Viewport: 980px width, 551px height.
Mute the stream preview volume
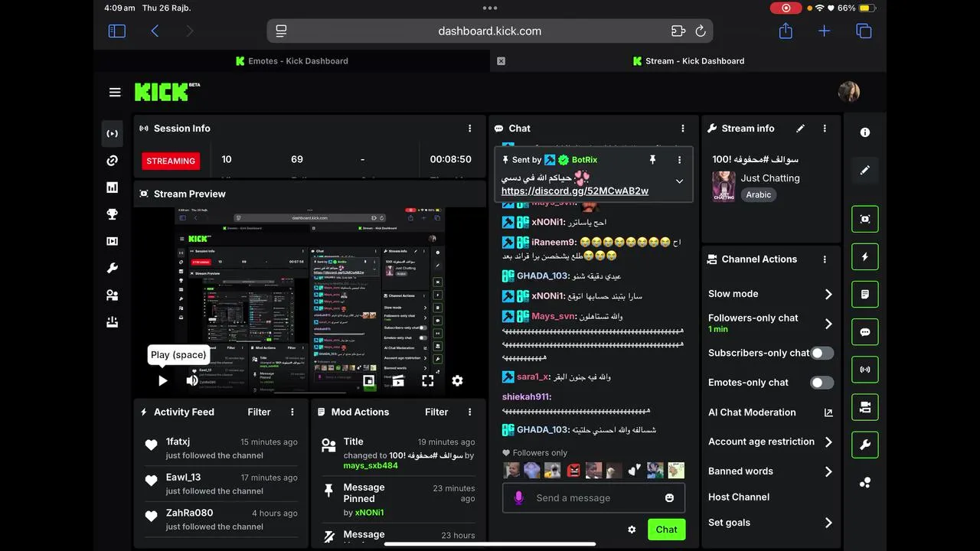pos(192,380)
